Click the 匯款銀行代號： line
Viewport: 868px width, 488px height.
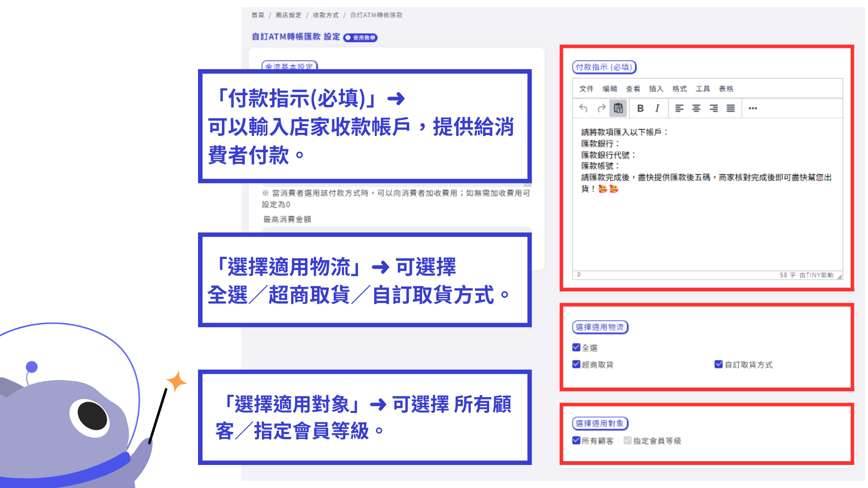tap(609, 155)
